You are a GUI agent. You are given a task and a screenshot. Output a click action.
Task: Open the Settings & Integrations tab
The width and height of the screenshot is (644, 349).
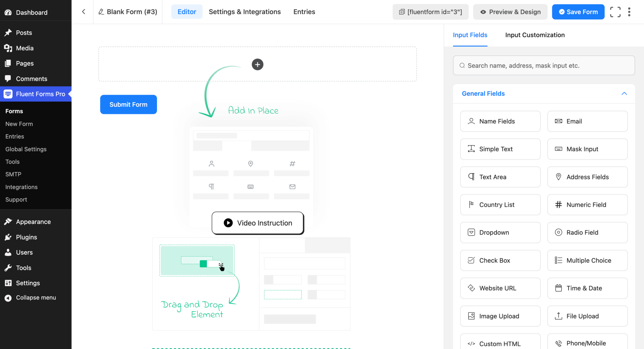pyautogui.click(x=245, y=12)
